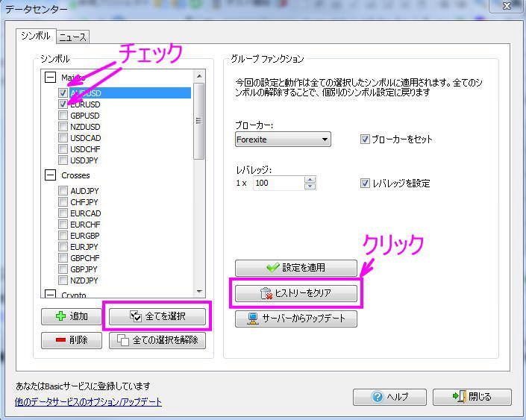Image resolution: width=526 pixels, height=420 pixels.
Task: Open the Forexite broker dropdown
Action: (325, 140)
